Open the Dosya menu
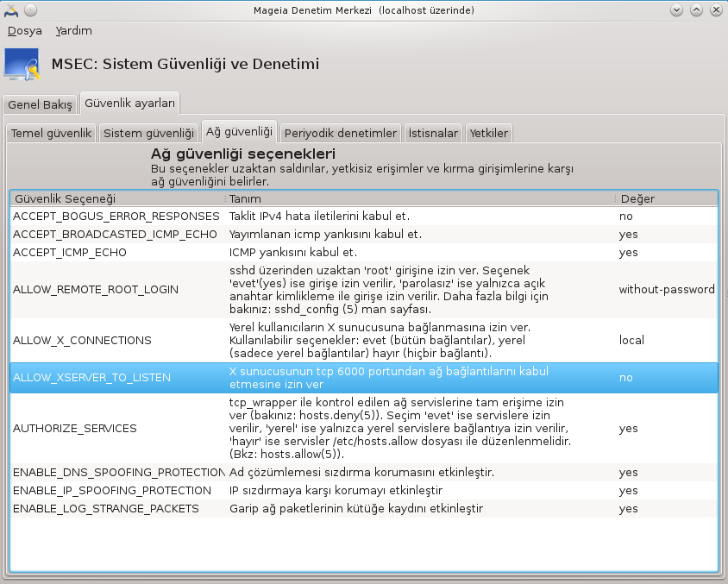Viewport: 728px width, 584px height. [25, 31]
